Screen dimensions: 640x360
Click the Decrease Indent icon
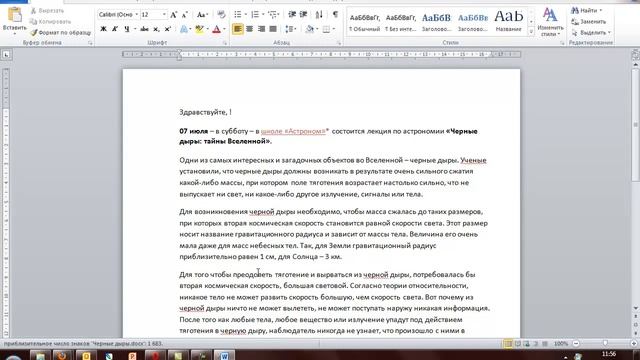(292, 15)
